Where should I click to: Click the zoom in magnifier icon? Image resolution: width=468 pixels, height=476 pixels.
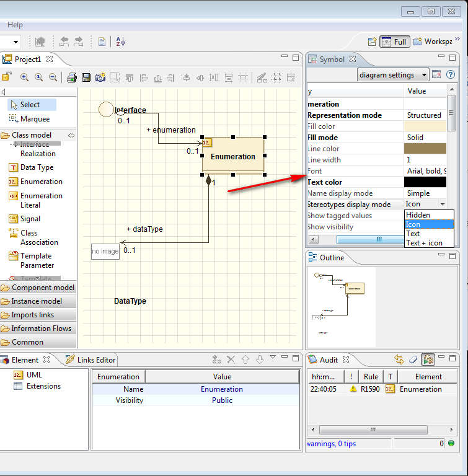click(x=25, y=77)
